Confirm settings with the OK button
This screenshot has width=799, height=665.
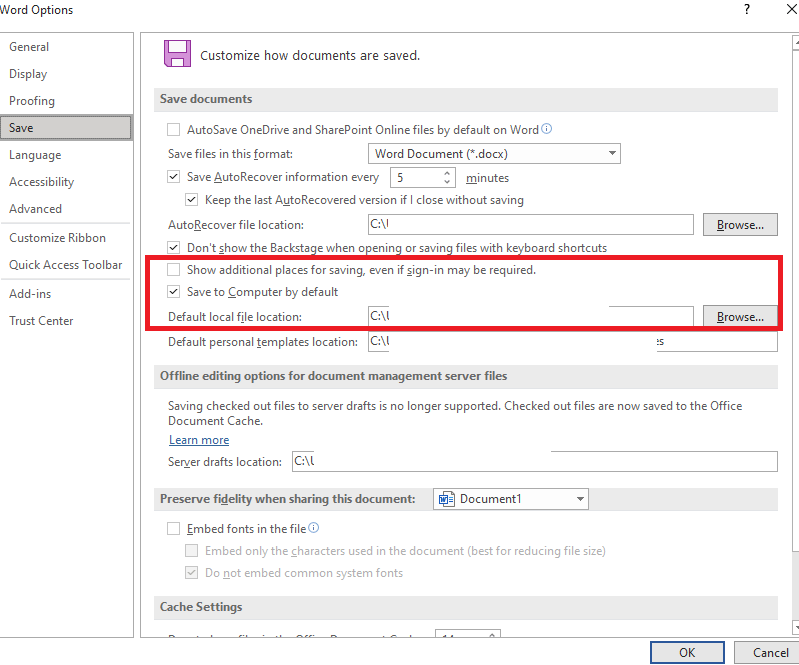[687, 652]
